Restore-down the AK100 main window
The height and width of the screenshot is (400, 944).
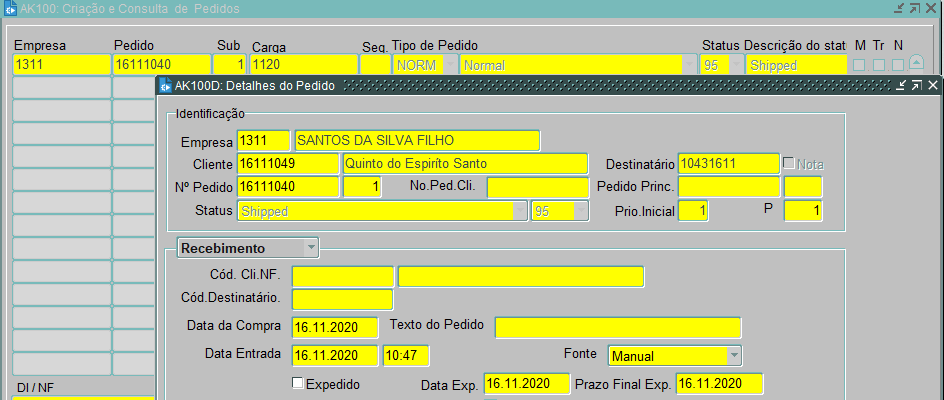900,8
